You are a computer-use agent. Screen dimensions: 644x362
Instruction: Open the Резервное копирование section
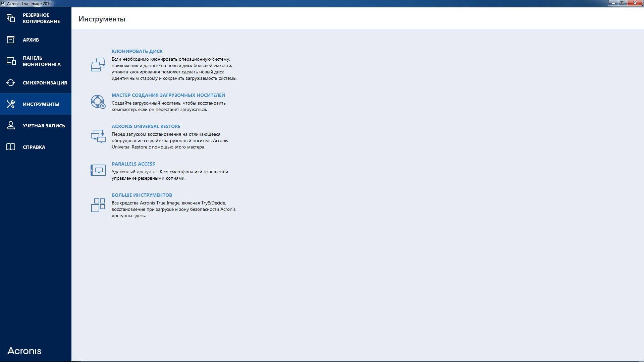(36, 18)
